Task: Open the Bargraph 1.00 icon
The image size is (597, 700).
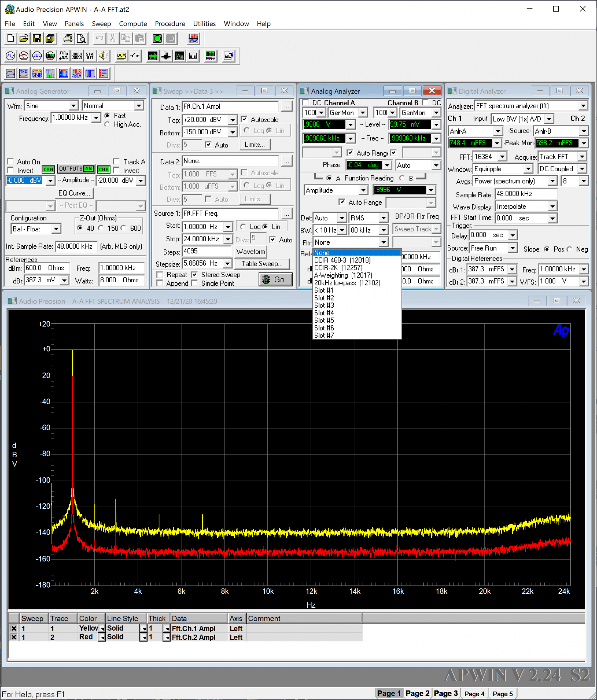Action: [x=211, y=56]
